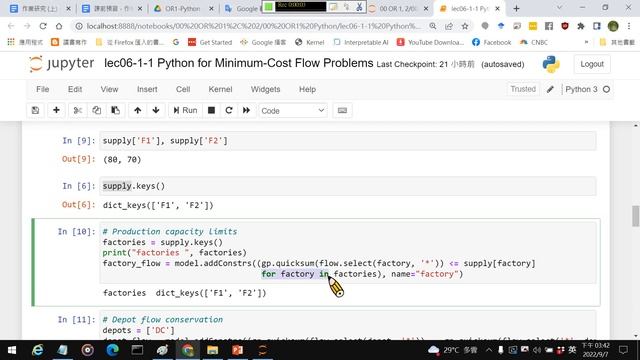Open the notification center icon
640x360 pixels.
tap(623, 350)
